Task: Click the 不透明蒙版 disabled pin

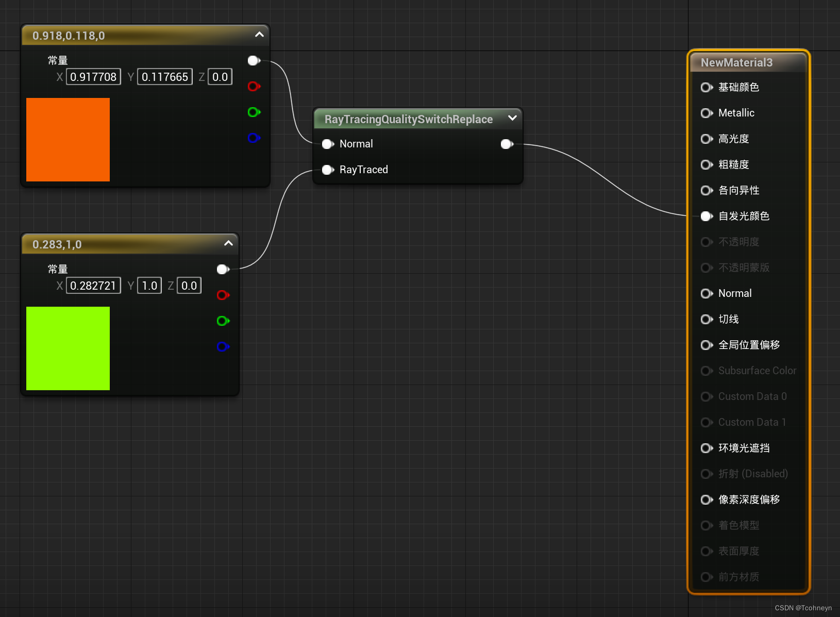Action: pos(707,268)
